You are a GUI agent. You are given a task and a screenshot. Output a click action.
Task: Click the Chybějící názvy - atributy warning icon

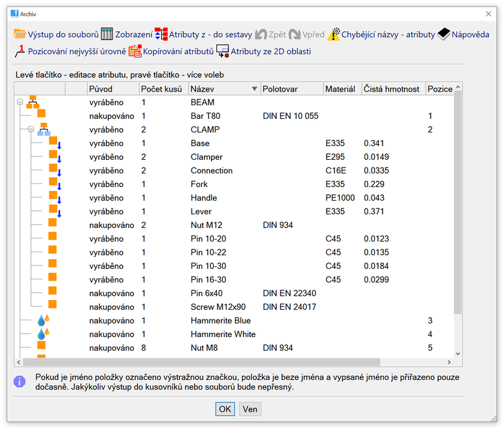pyautogui.click(x=333, y=34)
